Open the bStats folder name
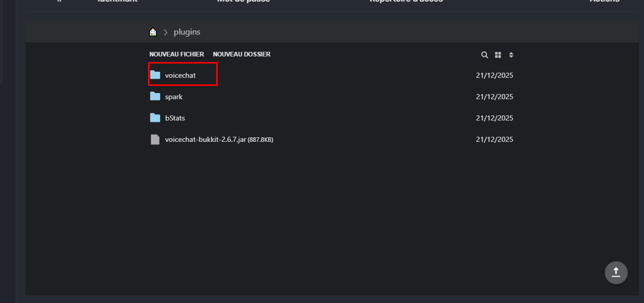 click(175, 118)
